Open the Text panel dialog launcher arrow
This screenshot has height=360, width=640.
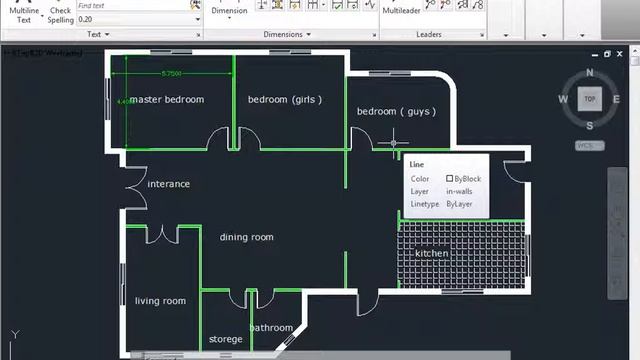(x=199, y=35)
